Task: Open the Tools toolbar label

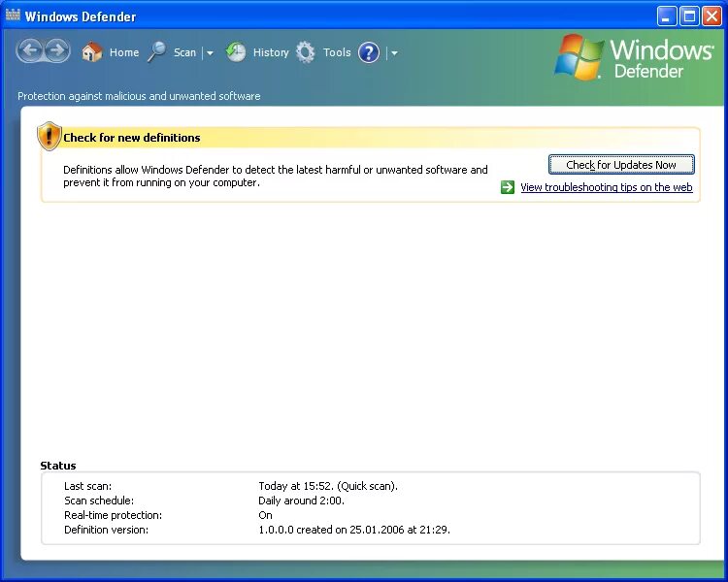Action: pyautogui.click(x=337, y=52)
